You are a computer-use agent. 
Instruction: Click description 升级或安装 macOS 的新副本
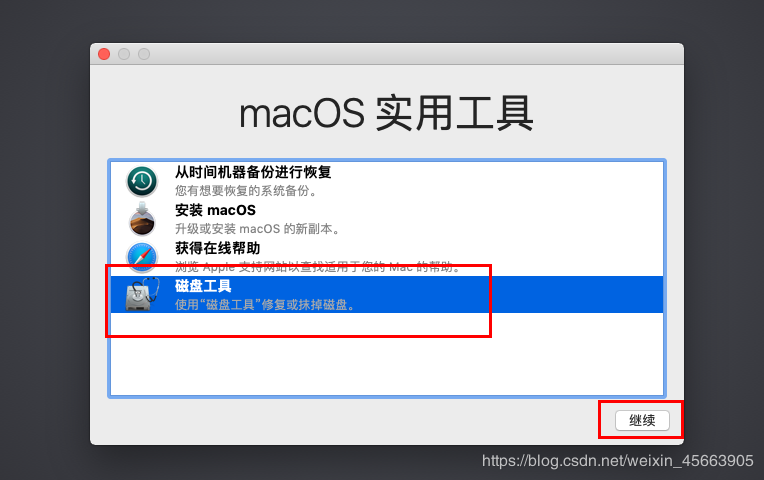click(257, 229)
